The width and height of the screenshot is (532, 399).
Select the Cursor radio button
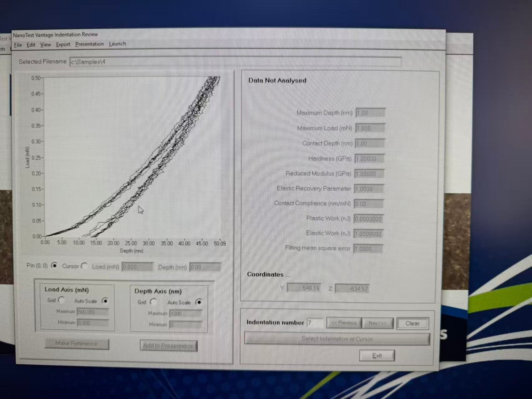pyautogui.click(x=84, y=266)
